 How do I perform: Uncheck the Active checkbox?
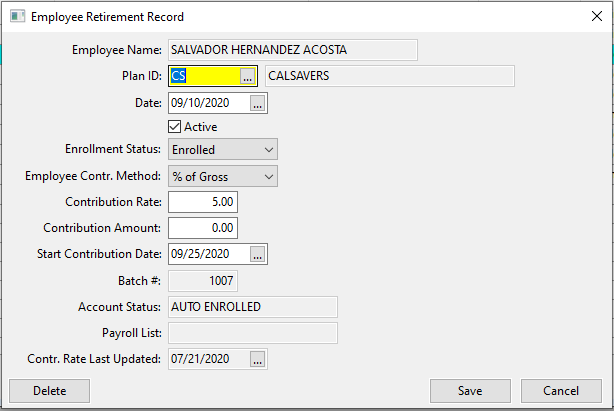pos(176,127)
